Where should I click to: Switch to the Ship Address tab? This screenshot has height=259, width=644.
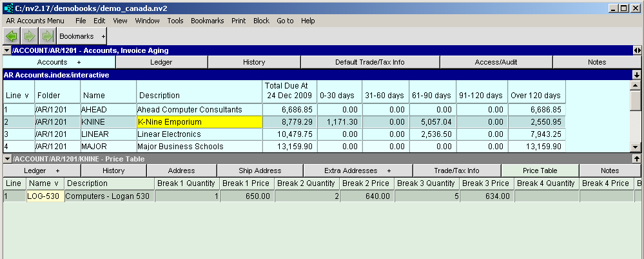[259, 171]
